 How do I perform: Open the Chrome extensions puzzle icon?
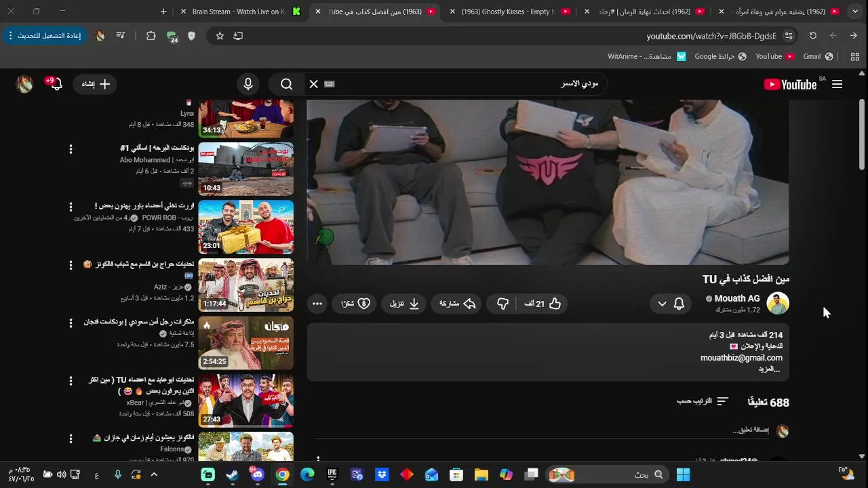click(151, 36)
